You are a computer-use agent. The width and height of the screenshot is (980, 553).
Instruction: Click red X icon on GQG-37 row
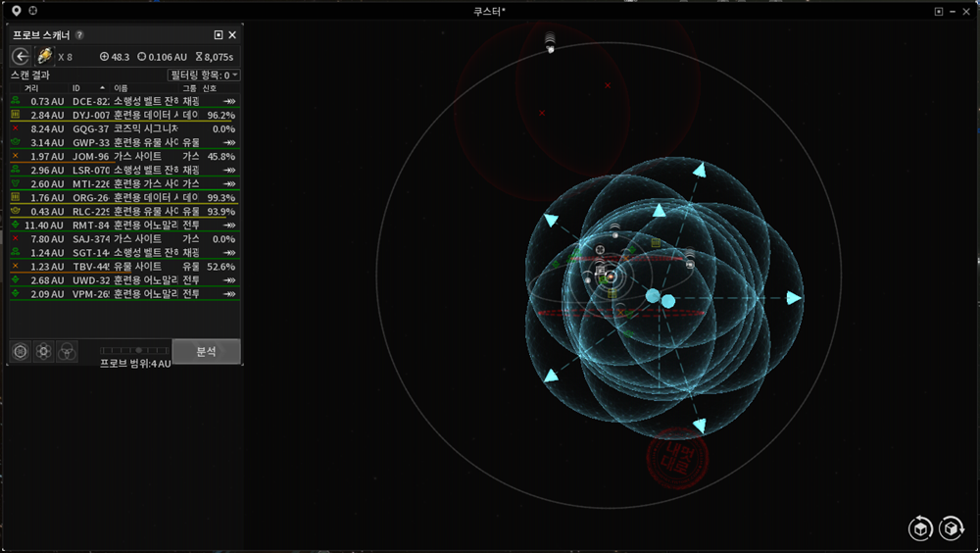click(16, 128)
